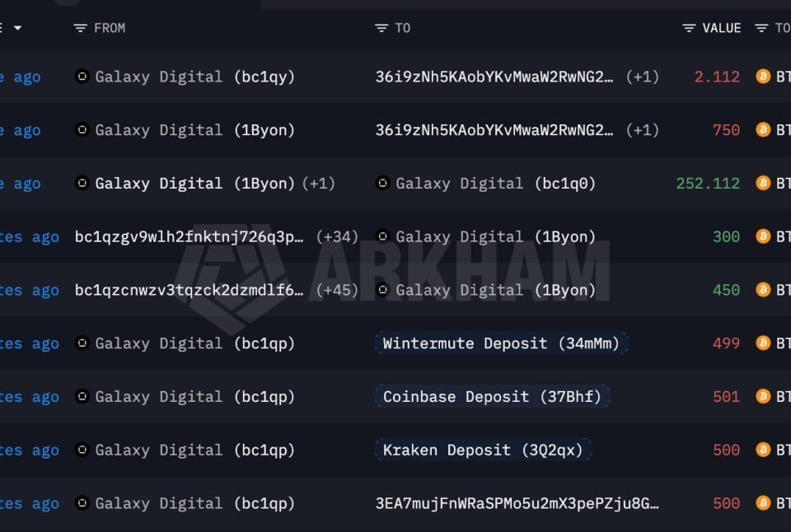Image resolution: width=791 pixels, height=532 pixels.
Task: Open the bc1qzgv9wlh2fnktnj726q3p address
Action: coord(190,236)
